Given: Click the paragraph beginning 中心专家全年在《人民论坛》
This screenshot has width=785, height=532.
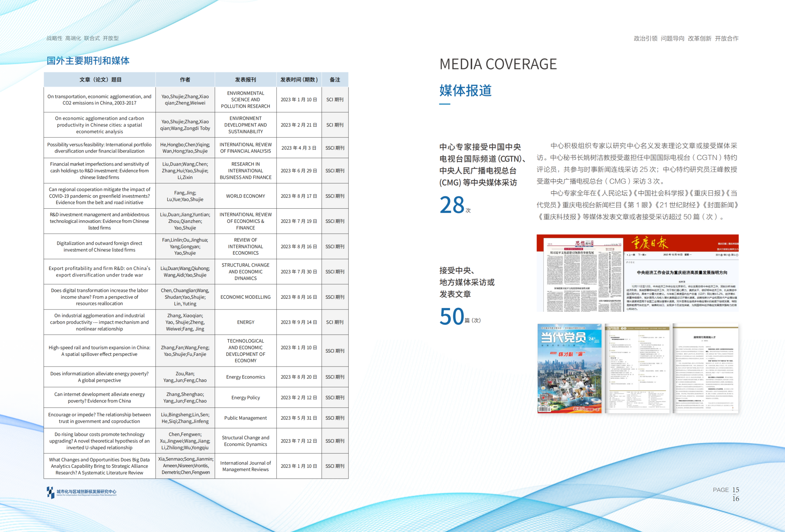Looking at the screenshot, I should [x=637, y=205].
